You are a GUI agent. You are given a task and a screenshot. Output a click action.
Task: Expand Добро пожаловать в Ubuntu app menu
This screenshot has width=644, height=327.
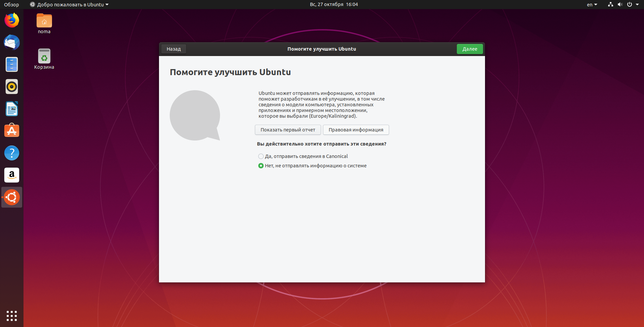[69, 5]
